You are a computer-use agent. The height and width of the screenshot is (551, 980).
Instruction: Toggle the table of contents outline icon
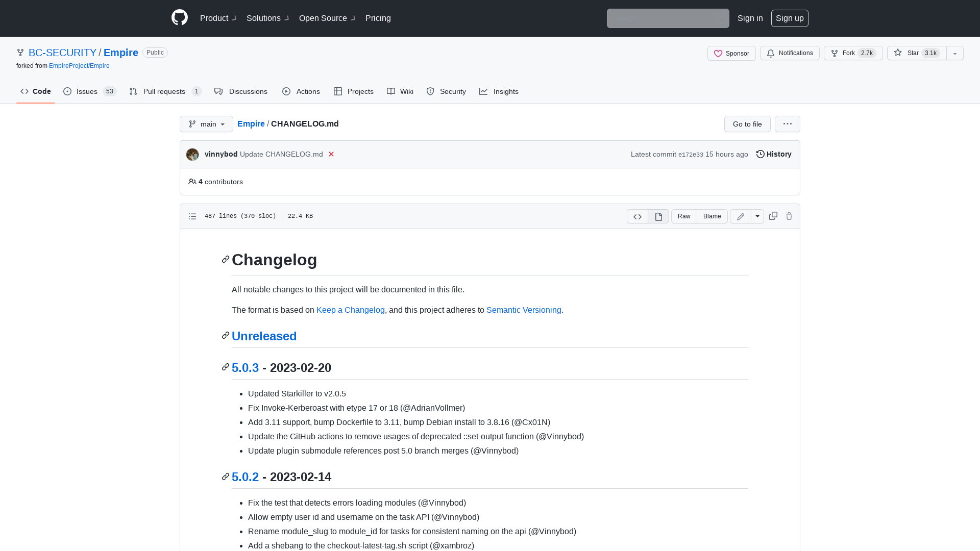(x=192, y=216)
